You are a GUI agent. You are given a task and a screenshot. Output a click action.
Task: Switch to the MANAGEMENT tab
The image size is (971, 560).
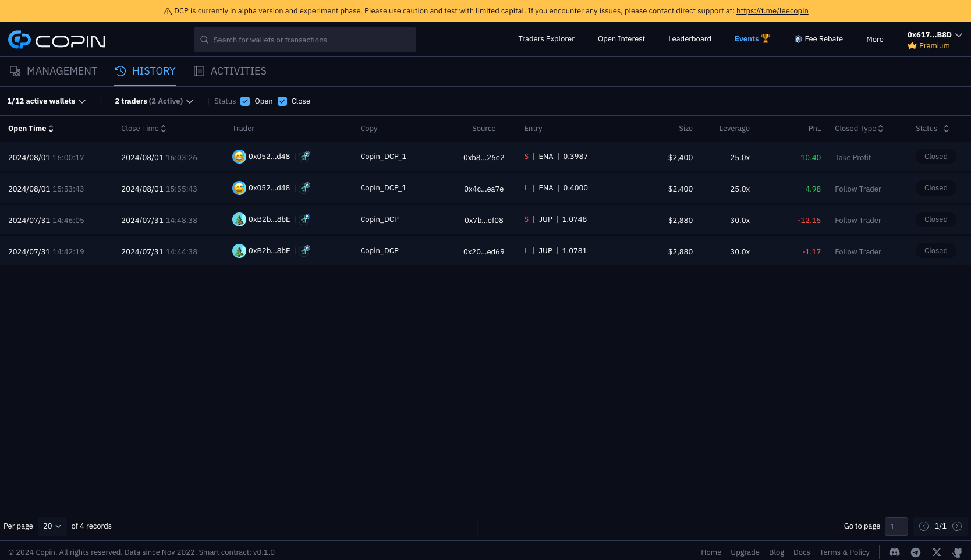click(x=54, y=71)
